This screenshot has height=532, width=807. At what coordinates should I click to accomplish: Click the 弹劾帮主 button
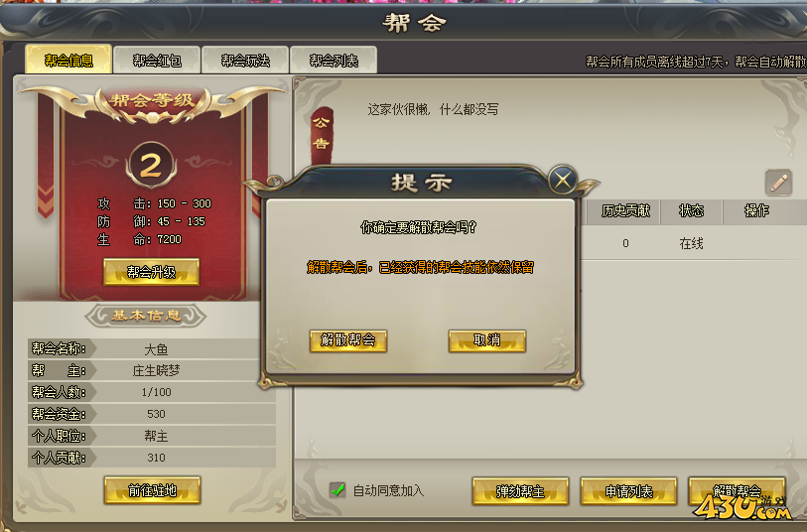coord(520,491)
